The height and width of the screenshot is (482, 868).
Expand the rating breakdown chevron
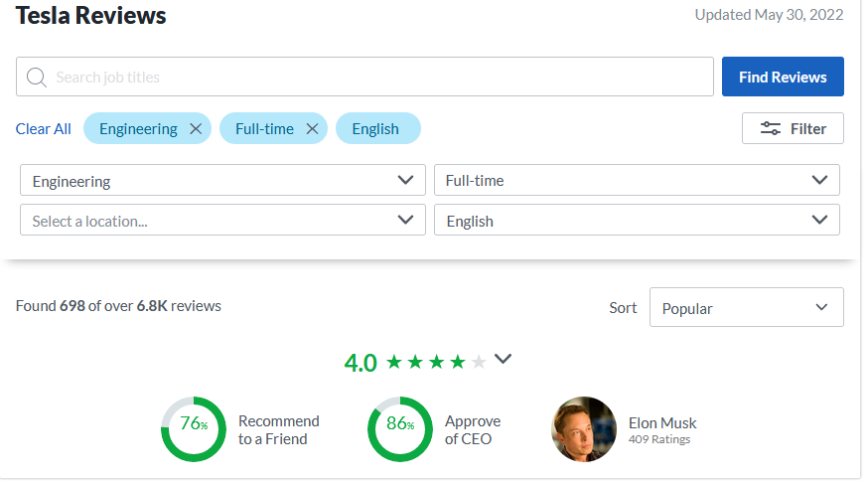(x=503, y=360)
